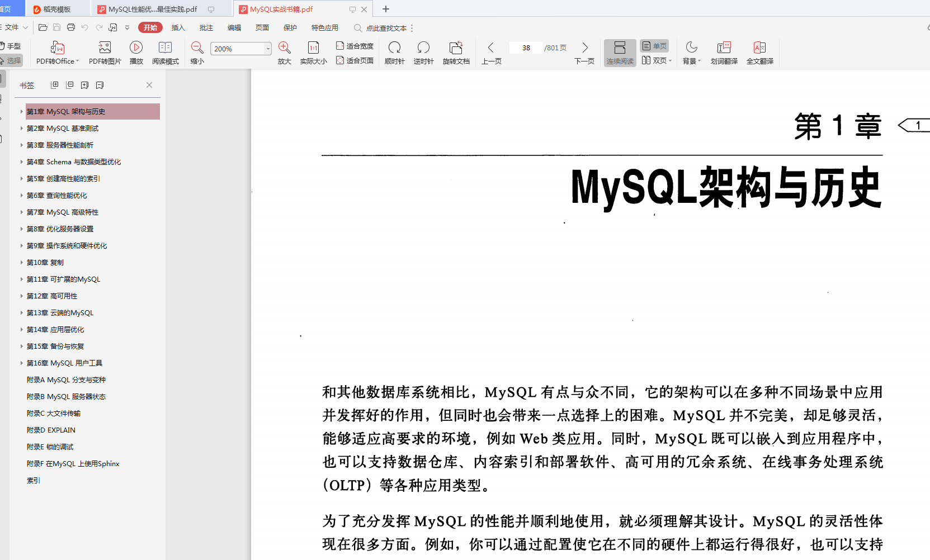The width and height of the screenshot is (930, 560).
Task: Jump to 第5章 创建高性能的索引
Action: tap(63, 178)
